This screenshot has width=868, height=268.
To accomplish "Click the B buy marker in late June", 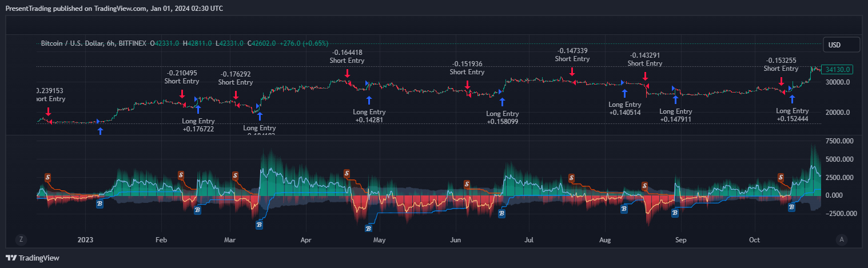I will [501, 213].
